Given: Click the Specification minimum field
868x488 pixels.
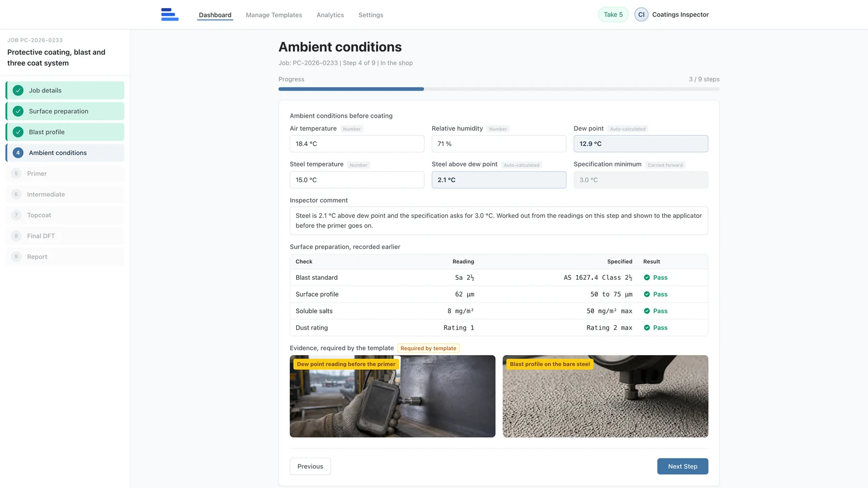Looking at the screenshot, I should coord(641,180).
